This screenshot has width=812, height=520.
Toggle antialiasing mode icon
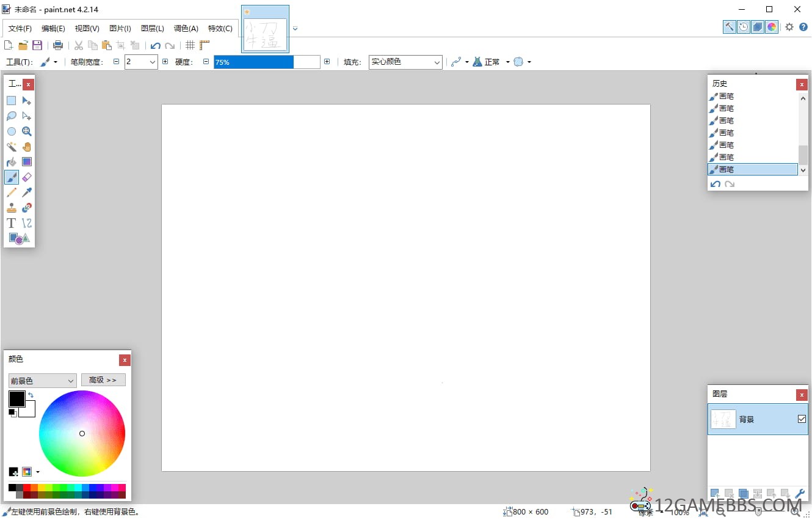click(x=455, y=62)
